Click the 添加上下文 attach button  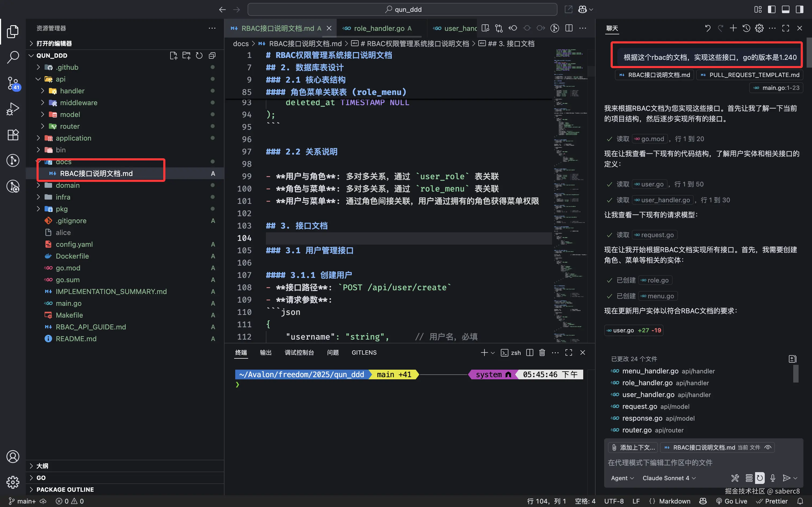pos(633,447)
